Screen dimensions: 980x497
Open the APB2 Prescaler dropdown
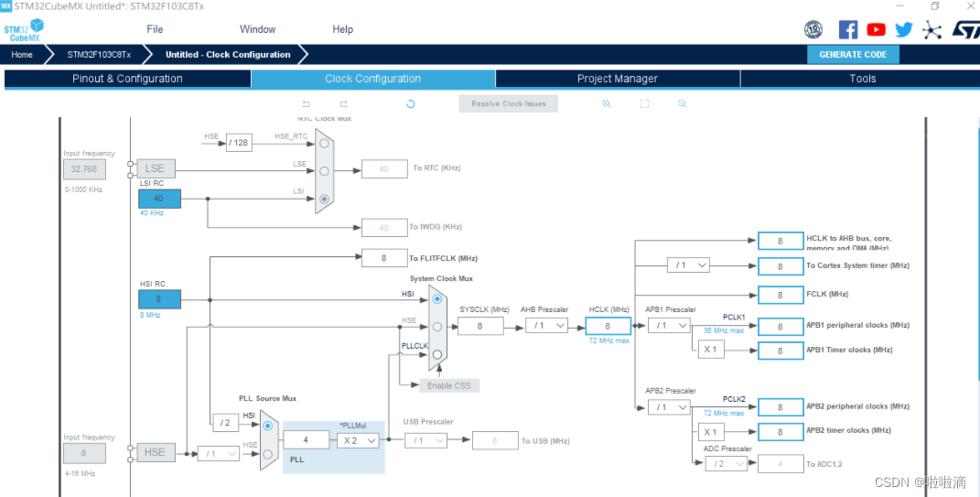point(669,407)
